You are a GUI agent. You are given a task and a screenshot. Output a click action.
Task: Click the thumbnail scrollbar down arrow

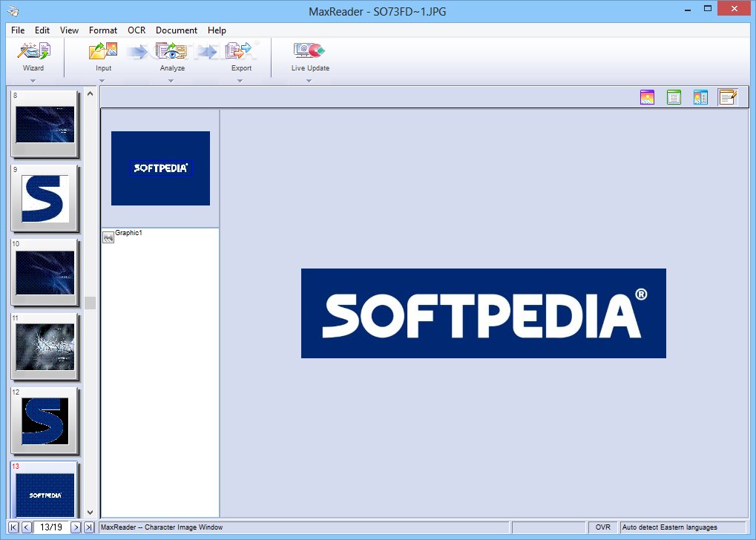[91, 512]
